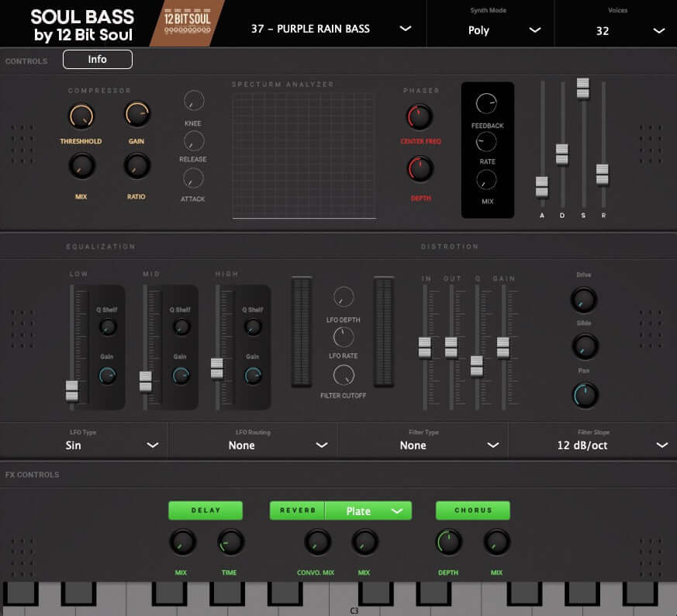Click the phaser Feedback knob

(x=486, y=104)
